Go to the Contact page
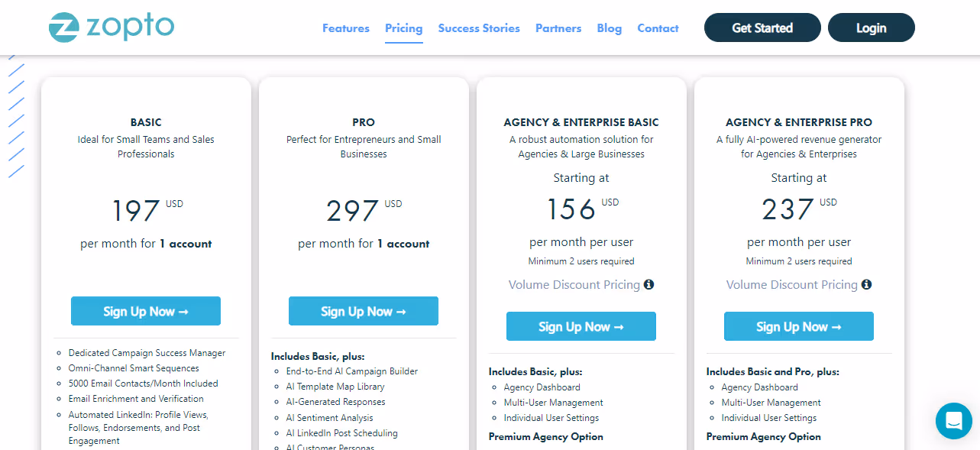Image resolution: width=980 pixels, height=450 pixels. pyautogui.click(x=658, y=28)
